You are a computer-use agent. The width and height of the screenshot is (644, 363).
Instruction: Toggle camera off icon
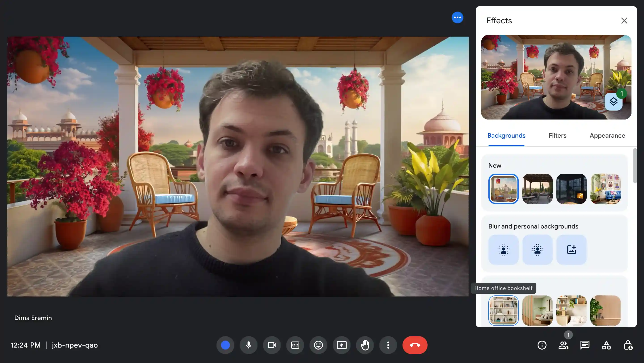272,345
